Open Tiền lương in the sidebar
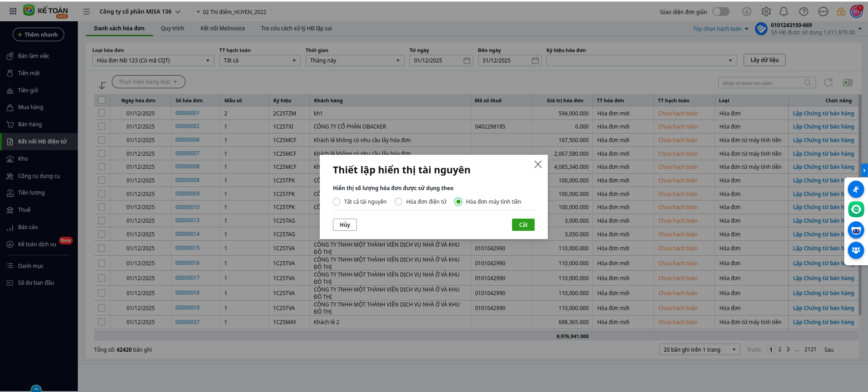 click(x=31, y=193)
